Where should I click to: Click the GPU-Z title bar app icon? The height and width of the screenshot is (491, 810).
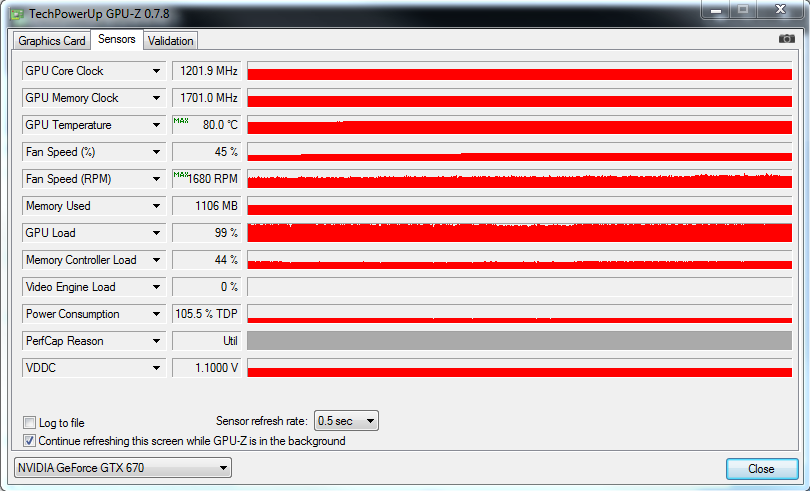point(17,14)
